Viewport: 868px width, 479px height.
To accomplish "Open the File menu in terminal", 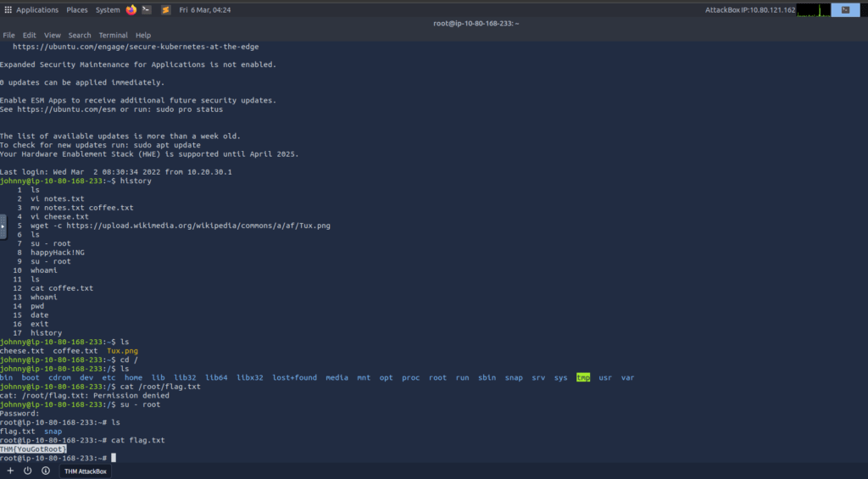I will pos(8,36).
